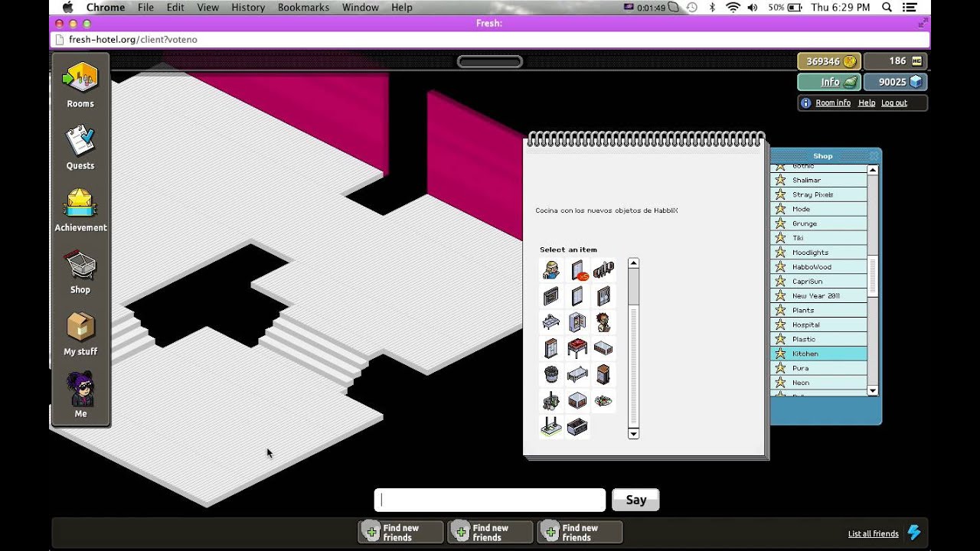Click the 186 HC days indicator
The image size is (980, 551).
[x=896, y=61]
